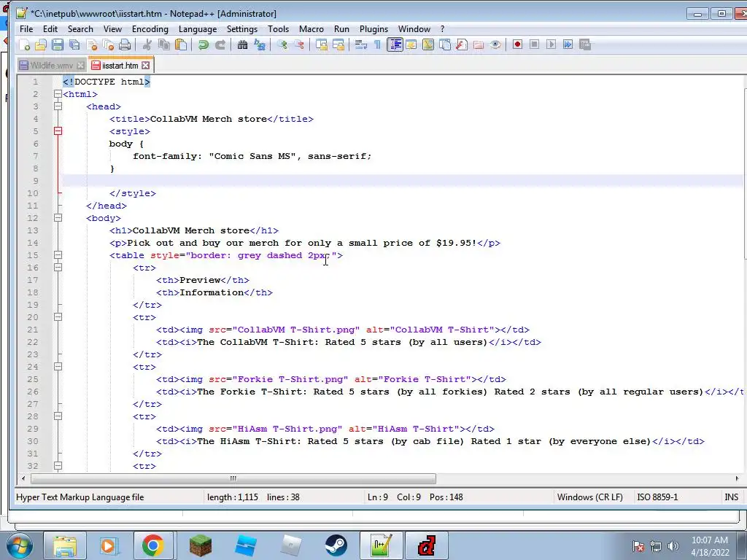Collapse the body fold marker on line 12

(58, 218)
